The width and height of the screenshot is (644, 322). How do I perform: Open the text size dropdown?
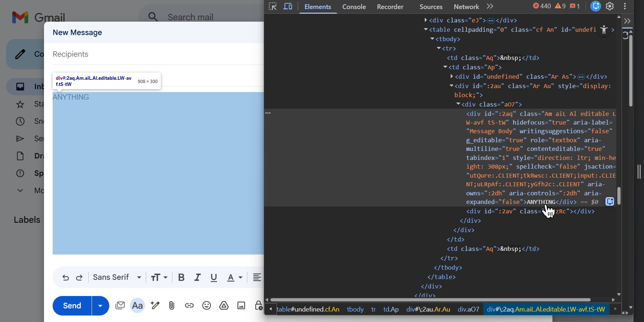pyautogui.click(x=159, y=277)
